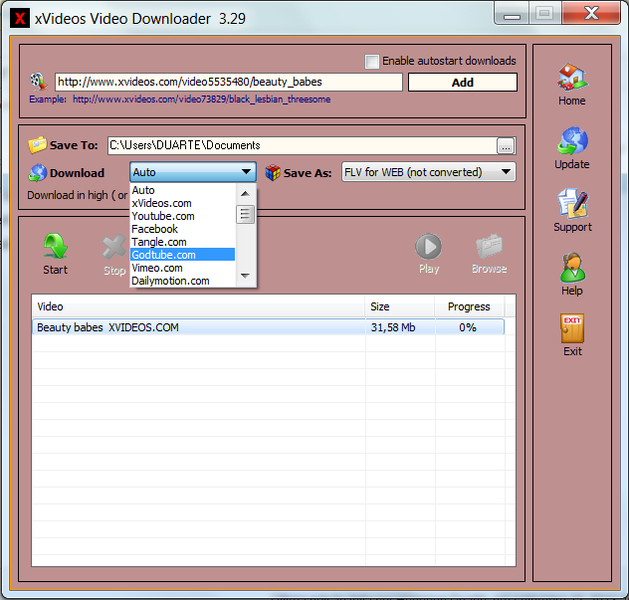Click the Help headset person icon
Screen dimensions: 629x600
572,268
